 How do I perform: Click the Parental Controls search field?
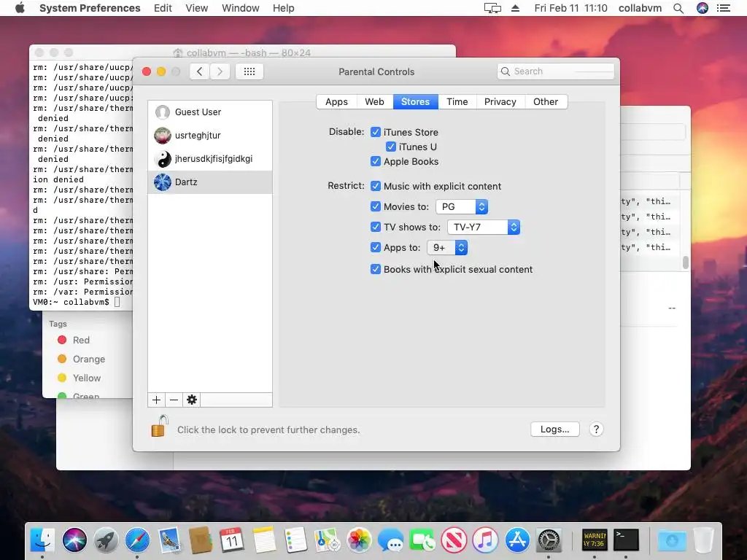point(555,71)
